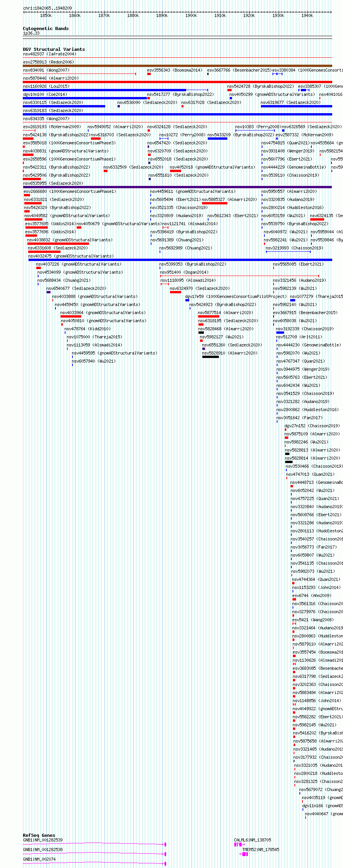Viewport: 343px width, 868px height.
Task: Open variant nsv6535955 (Sedlazeck2020)
Action: tap(53, 184)
